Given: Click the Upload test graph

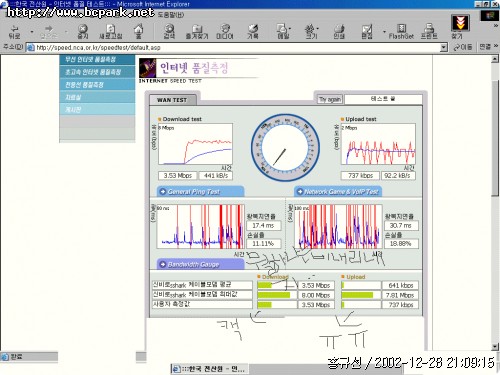Looking at the screenshot, I should (x=378, y=144).
